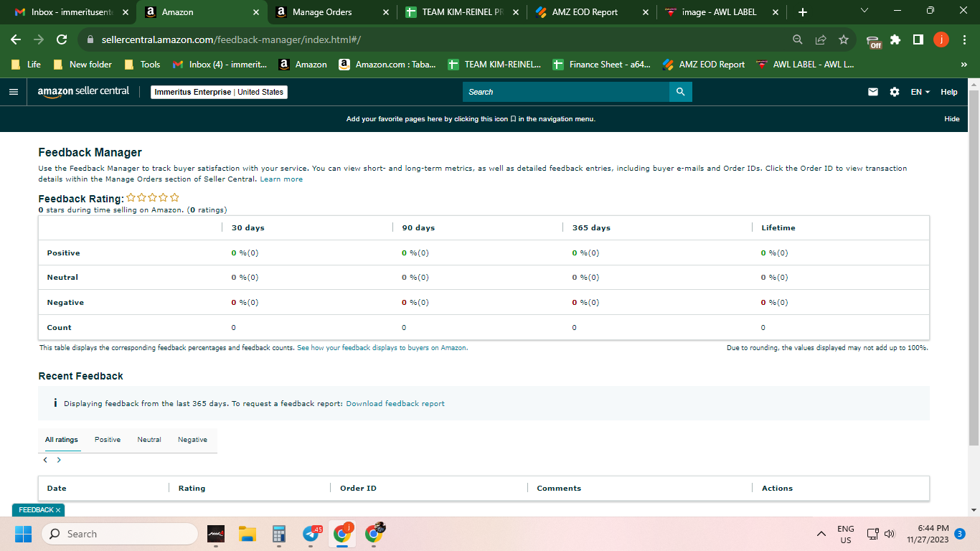Image resolution: width=980 pixels, height=551 pixels.
Task: Go to previous feedback page arrow
Action: pos(45,460)
